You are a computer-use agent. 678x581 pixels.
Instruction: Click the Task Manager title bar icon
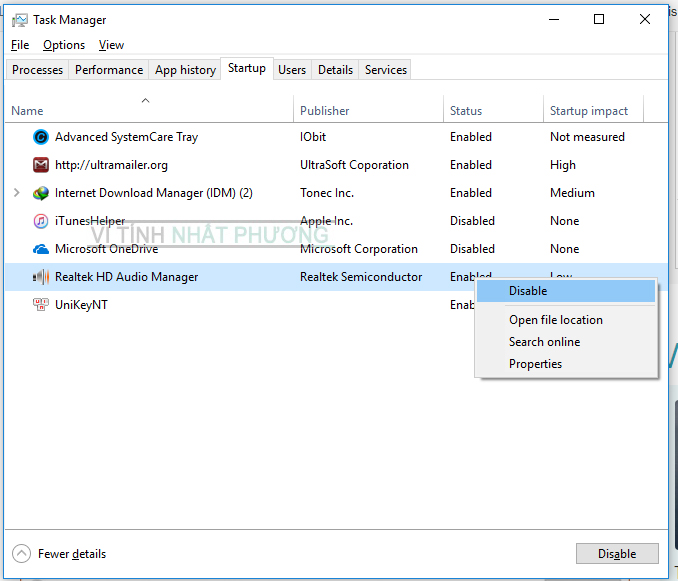pos(19,19)
